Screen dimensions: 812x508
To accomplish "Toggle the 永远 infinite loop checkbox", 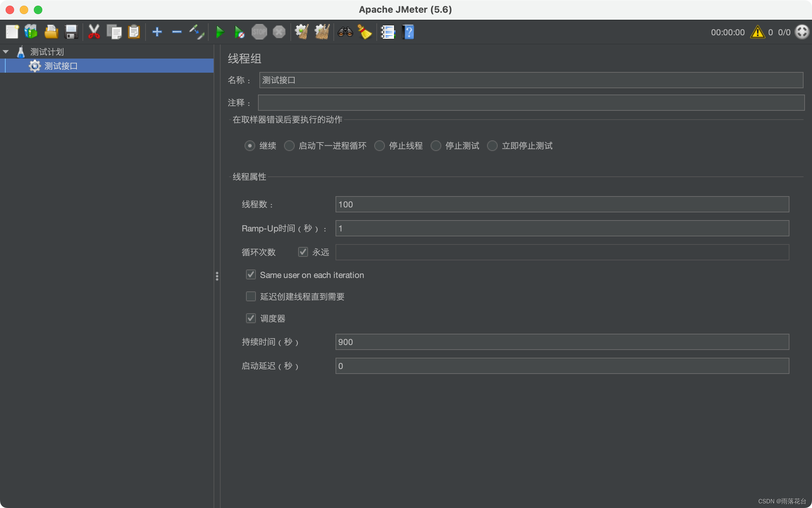I will click(303, 252).
